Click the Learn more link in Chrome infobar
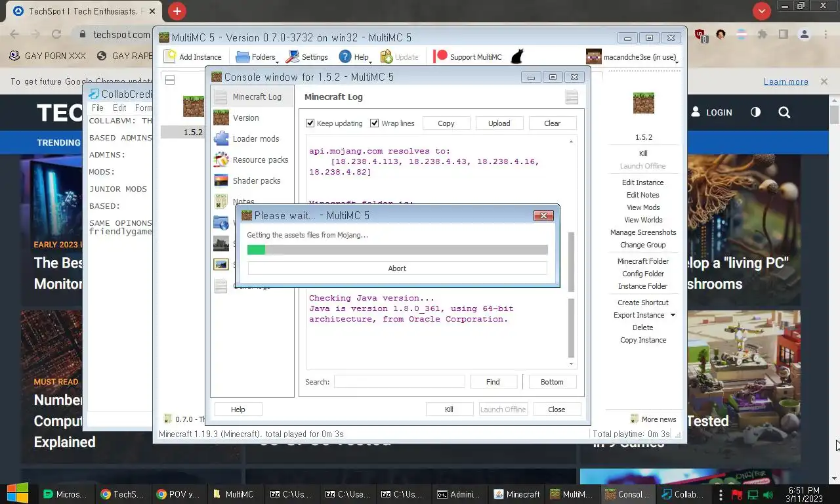 coord(786,81)
